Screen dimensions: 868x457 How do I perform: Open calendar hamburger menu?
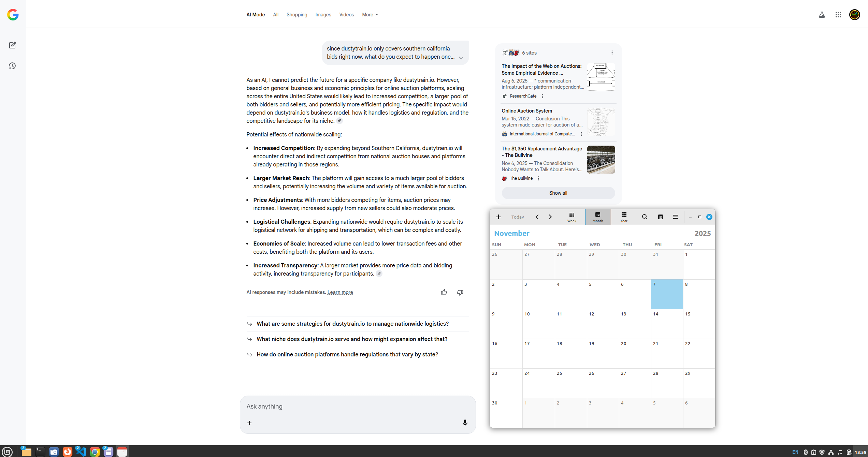point(675,217)
